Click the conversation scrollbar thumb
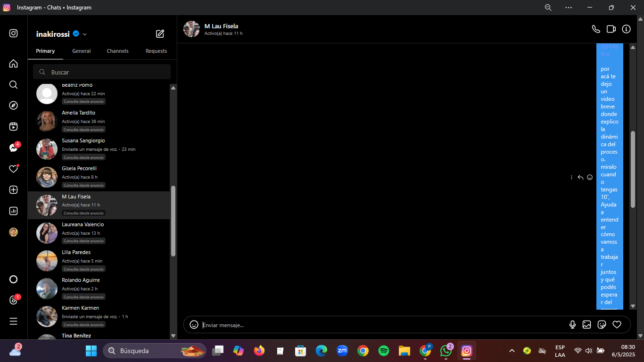The image size is (644, 362). tap(633, 169)
